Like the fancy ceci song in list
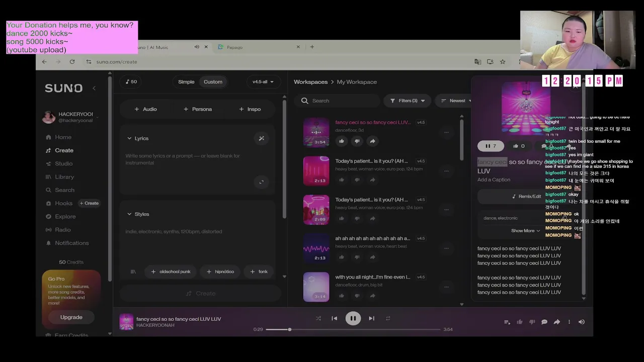The width and height of the screenshot is (644, 362). pos(342,141)
